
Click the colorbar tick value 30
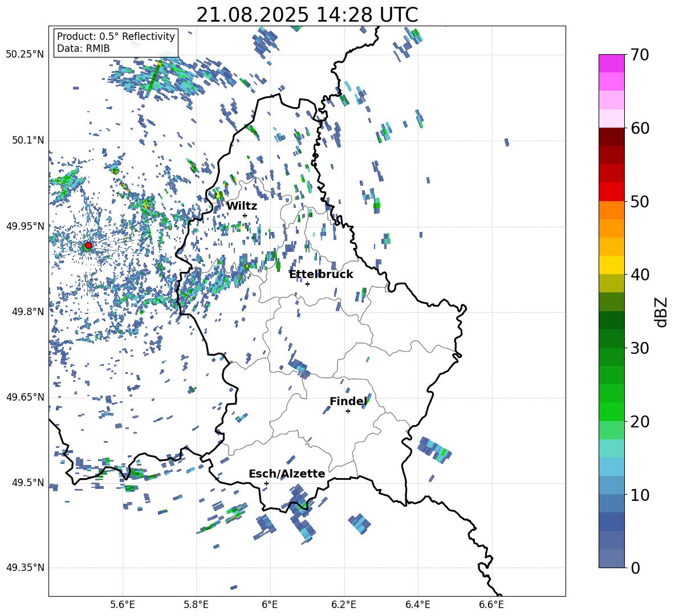[639, 348]
